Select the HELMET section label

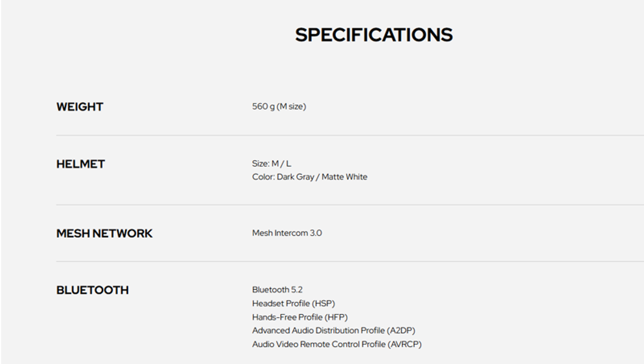point(80,164)
